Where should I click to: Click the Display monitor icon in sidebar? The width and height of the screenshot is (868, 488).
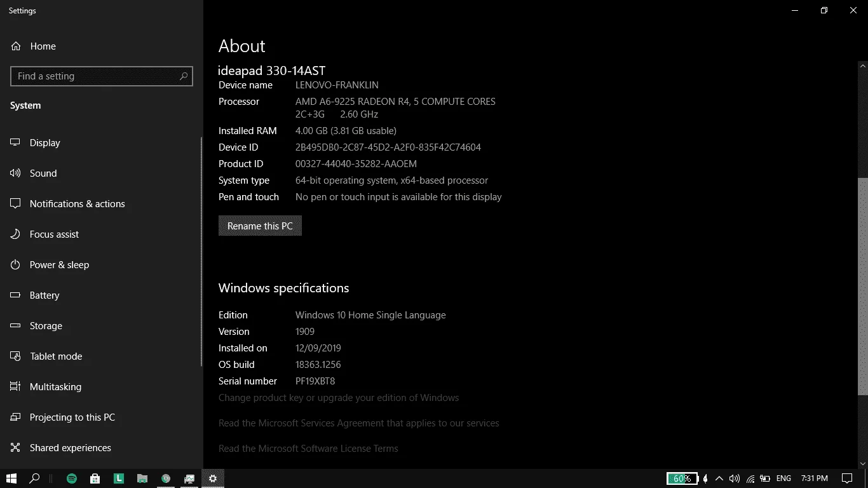click(x=15, y=143)
